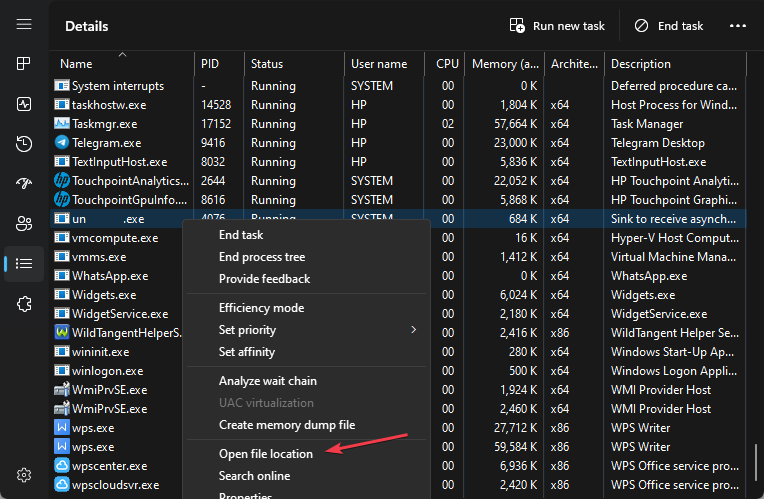
Task: Click memory value 59,584 K
Action: click(516, 447)
